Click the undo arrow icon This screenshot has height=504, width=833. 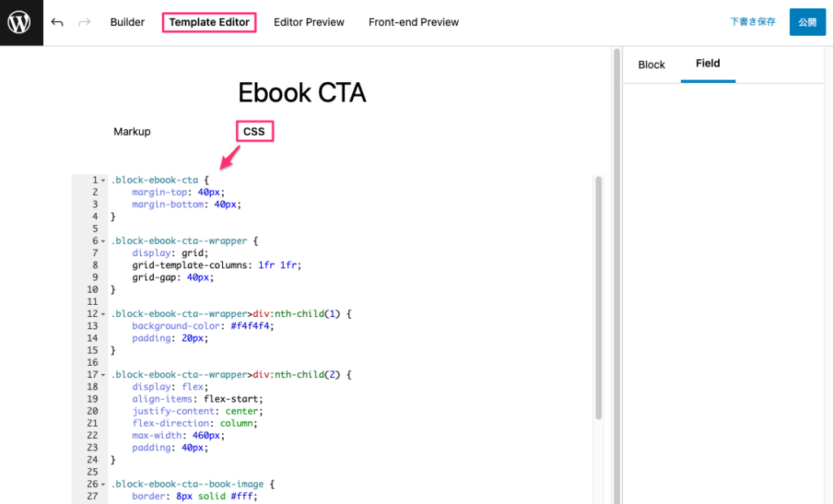[x=57, y=23]
